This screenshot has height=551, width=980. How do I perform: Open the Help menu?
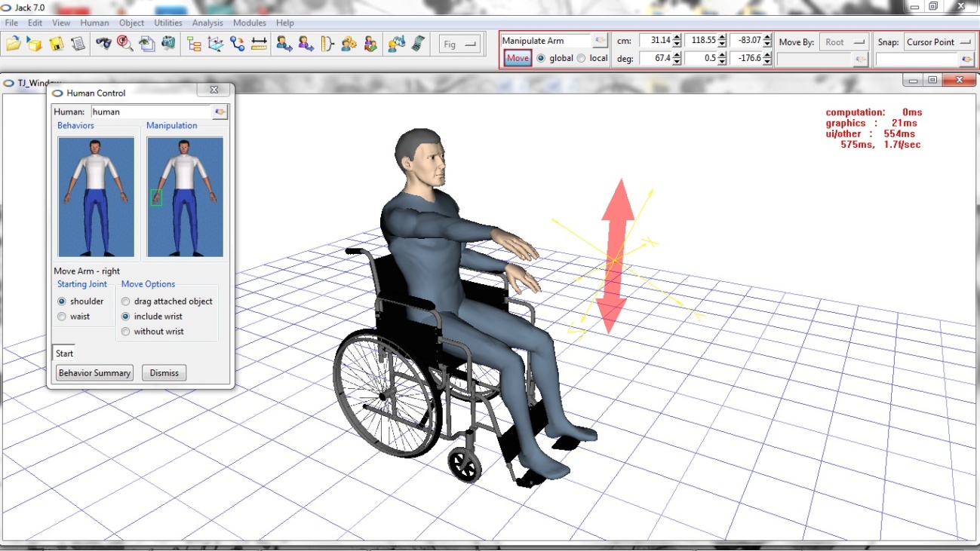tap(284, 23)
